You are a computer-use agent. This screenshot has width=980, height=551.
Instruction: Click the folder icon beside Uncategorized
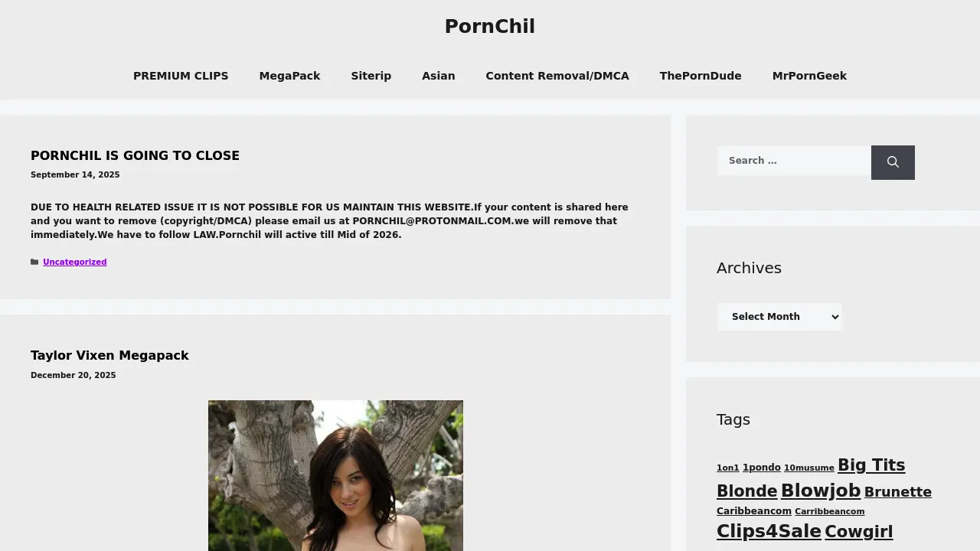click(34, 262)
